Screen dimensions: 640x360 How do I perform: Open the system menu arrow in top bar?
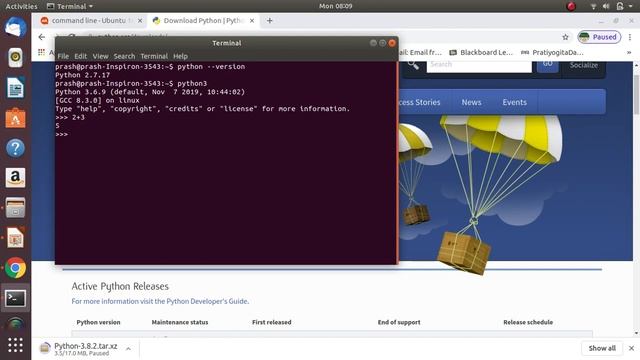click(631, 6)
